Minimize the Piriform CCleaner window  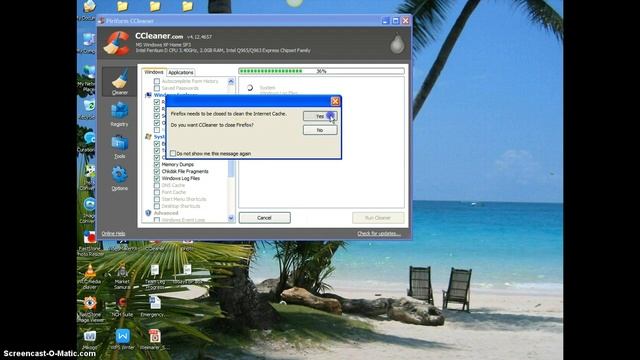(x=385, y=20)
